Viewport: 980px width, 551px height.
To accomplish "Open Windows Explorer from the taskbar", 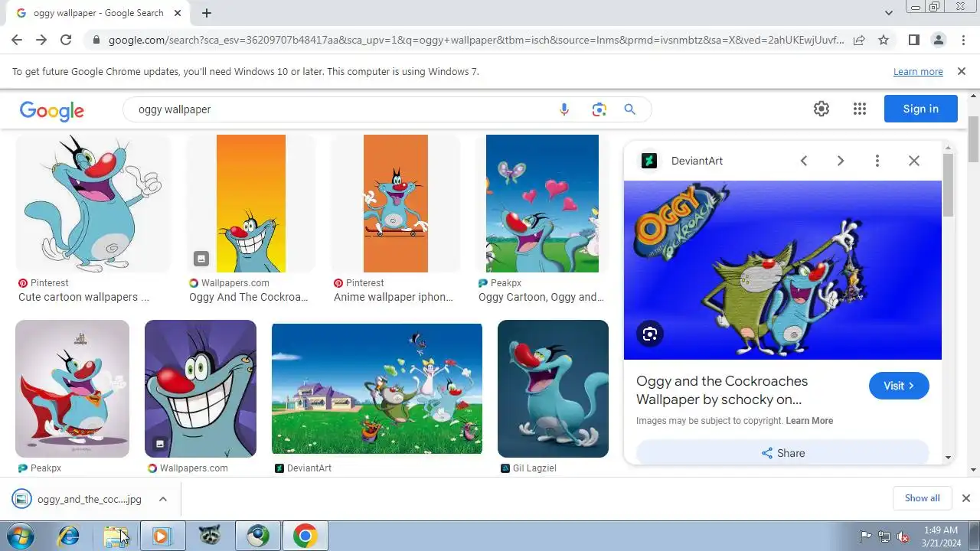I will 116,536.
